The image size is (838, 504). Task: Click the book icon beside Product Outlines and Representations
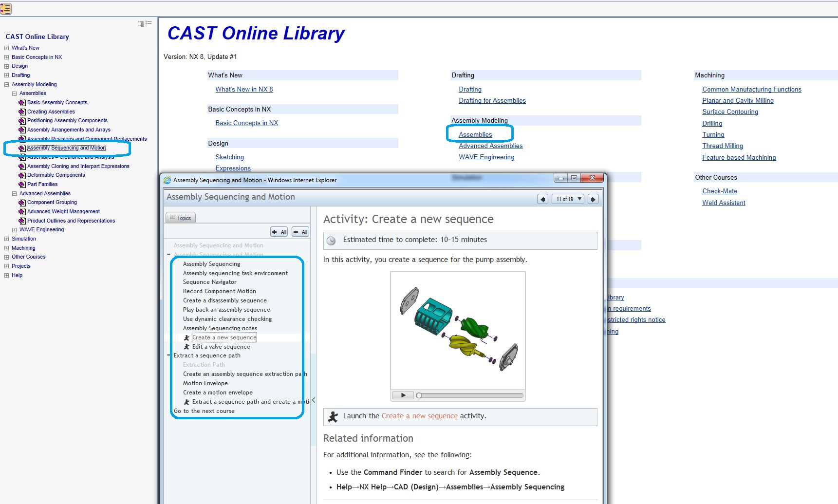point(22,221)
